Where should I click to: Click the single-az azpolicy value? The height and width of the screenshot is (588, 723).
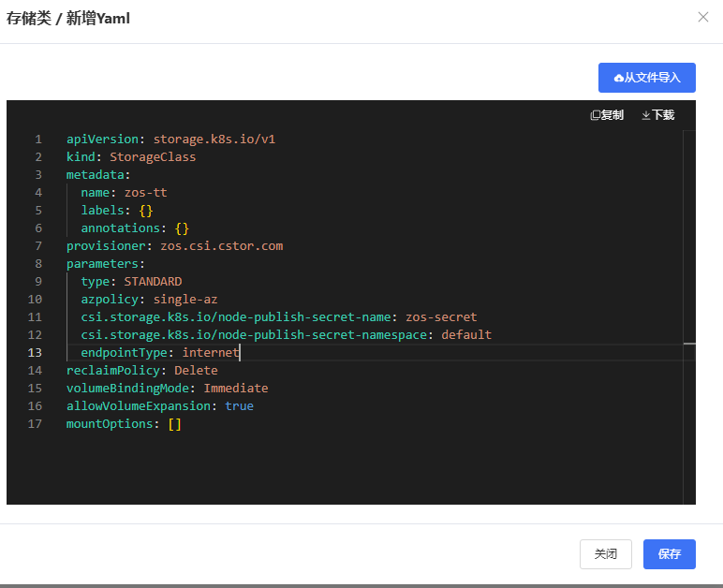[185, 300]
